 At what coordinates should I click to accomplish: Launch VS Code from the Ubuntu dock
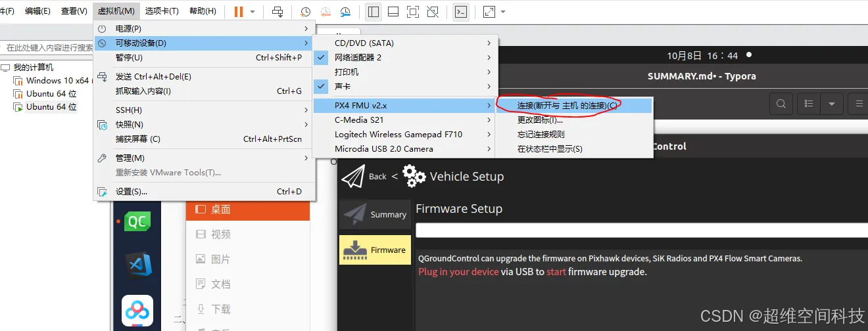pyautogui.click(x=137, y=265)
